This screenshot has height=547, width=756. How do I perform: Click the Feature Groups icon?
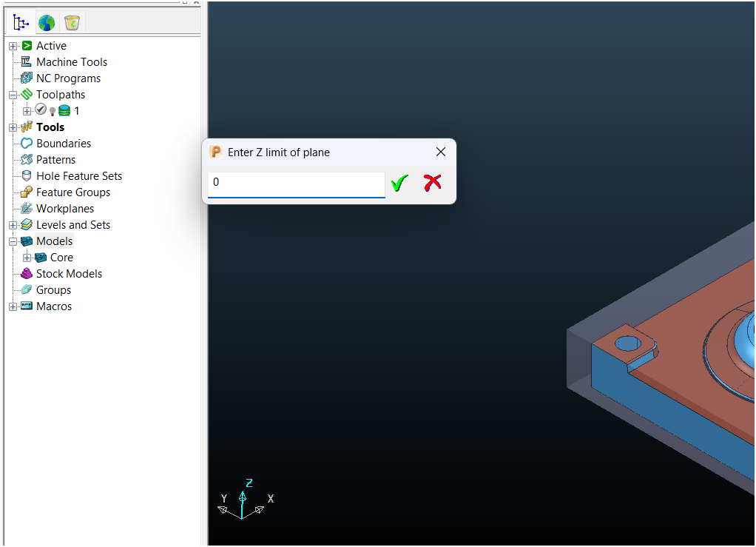[27, 192]
